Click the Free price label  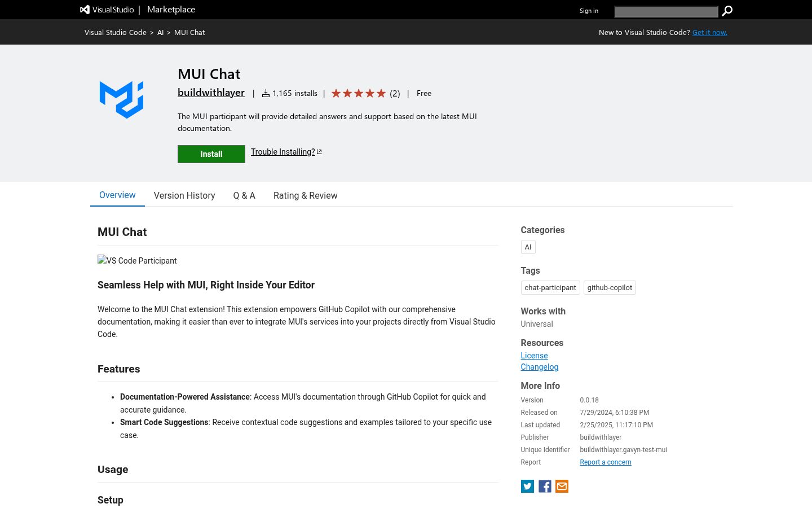click(424, 93)
